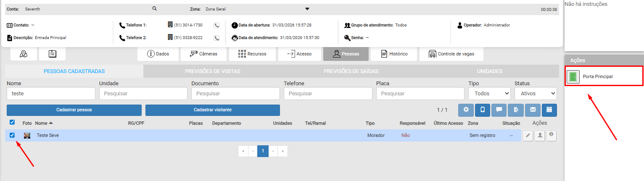
Task: Click the envelope email icon button
Action: [533, 110]
